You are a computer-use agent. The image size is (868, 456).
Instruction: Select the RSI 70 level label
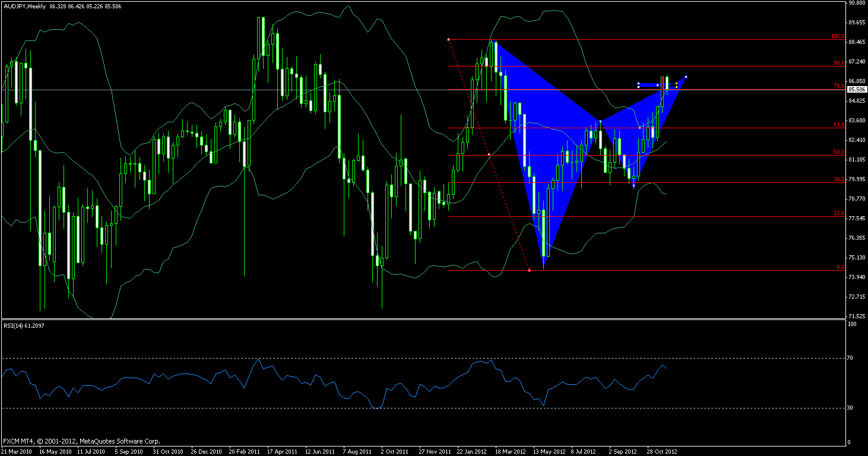point(850,359)
